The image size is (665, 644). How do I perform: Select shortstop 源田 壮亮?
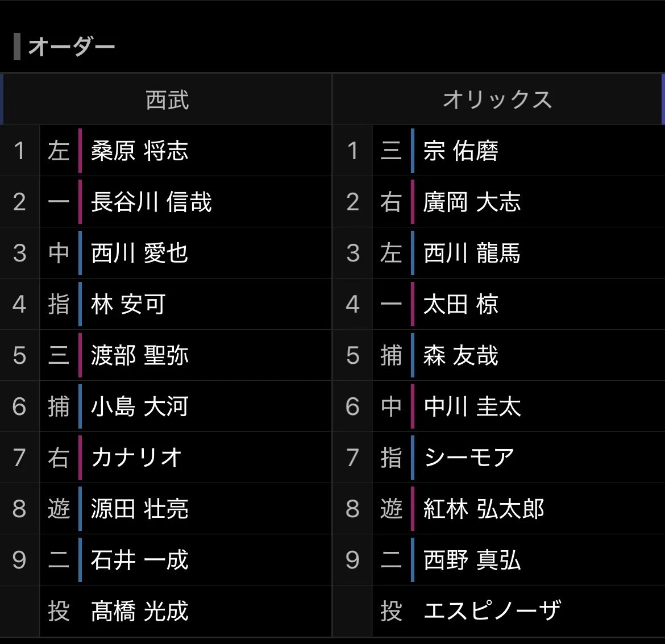click(x=139, y=509)
